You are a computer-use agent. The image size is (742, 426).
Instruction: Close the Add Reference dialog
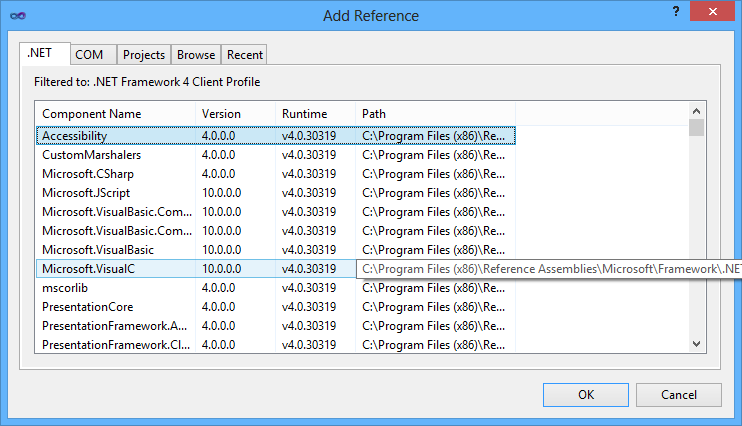pos(712,11)
